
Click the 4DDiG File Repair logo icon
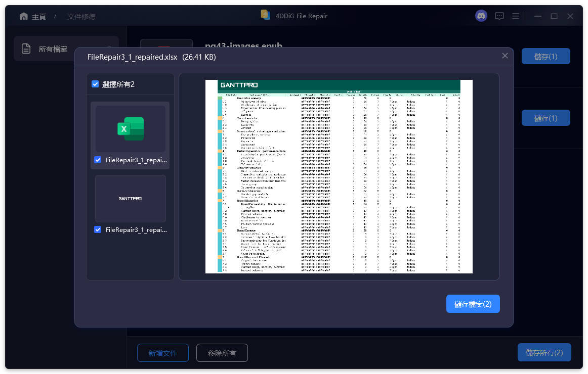265,15
